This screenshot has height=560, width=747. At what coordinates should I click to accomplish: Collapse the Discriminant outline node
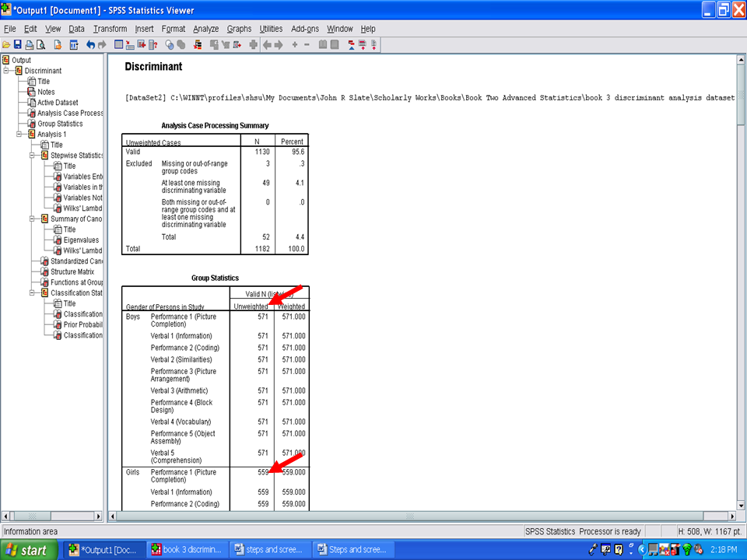pos(6,71)
